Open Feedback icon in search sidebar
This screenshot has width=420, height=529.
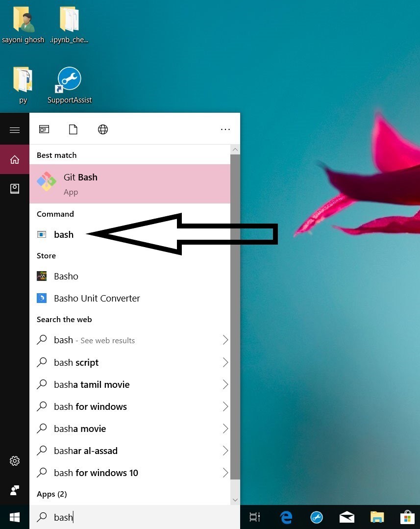15,490
